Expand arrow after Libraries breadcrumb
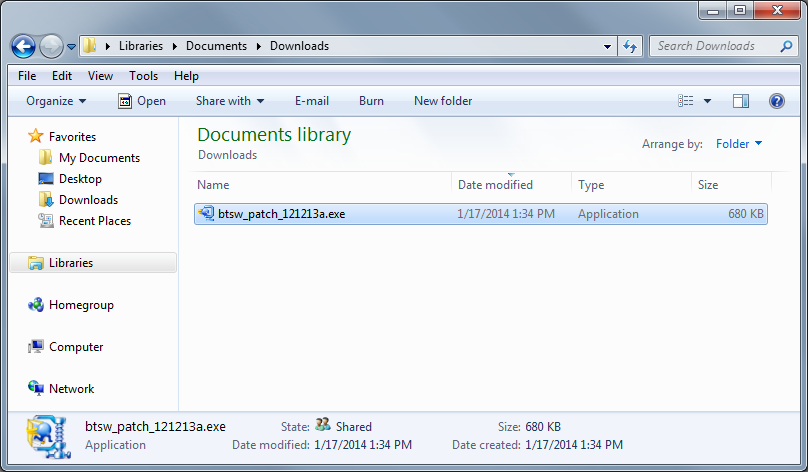 (x=175, y=46)
